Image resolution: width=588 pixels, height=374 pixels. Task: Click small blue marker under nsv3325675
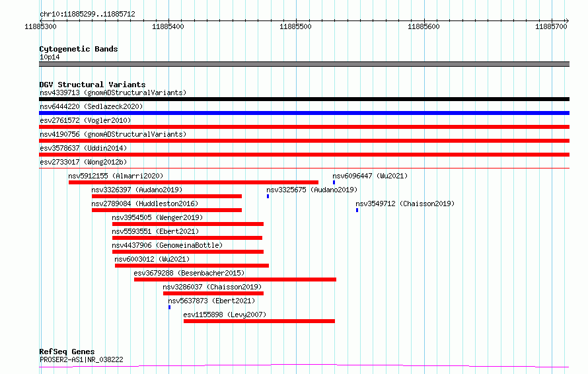(x=268, y=196)
